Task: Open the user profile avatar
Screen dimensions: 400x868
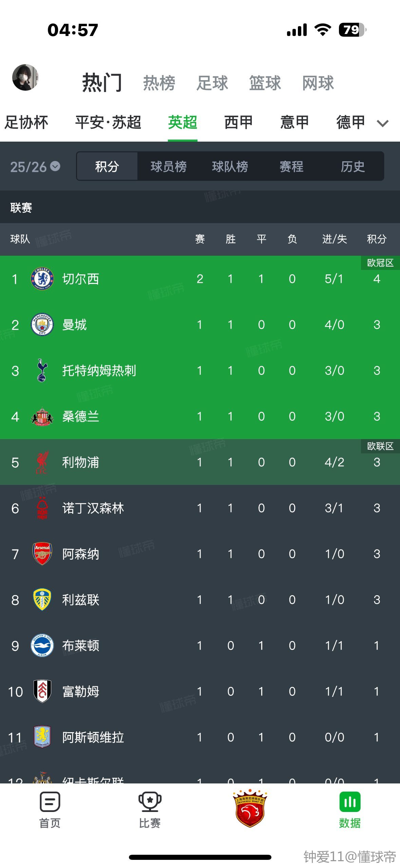Action: pos(25,77)
